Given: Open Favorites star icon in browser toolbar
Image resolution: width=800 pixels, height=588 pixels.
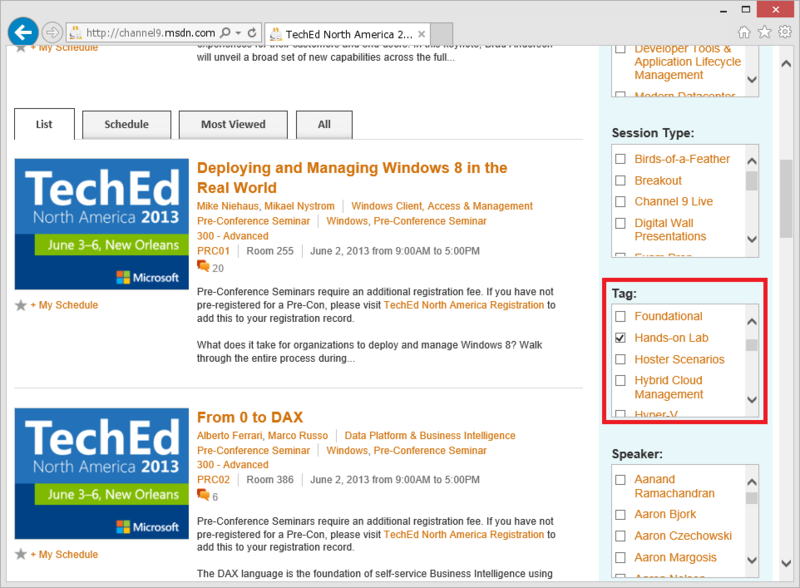Looking at the screenshot, I should click(765, 32).
